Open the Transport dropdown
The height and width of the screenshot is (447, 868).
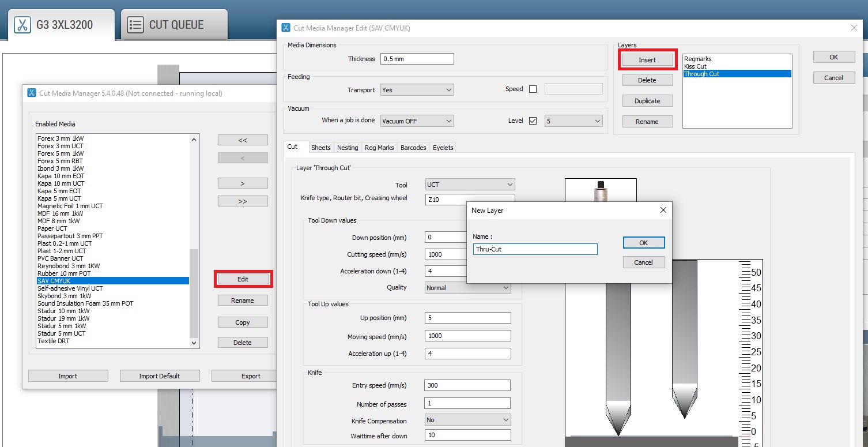pos(417,90)
